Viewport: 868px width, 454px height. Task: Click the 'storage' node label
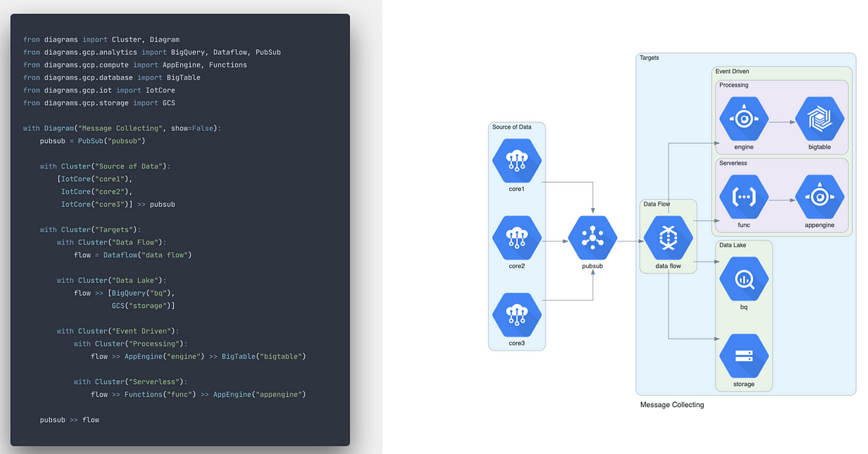(744, 385)
